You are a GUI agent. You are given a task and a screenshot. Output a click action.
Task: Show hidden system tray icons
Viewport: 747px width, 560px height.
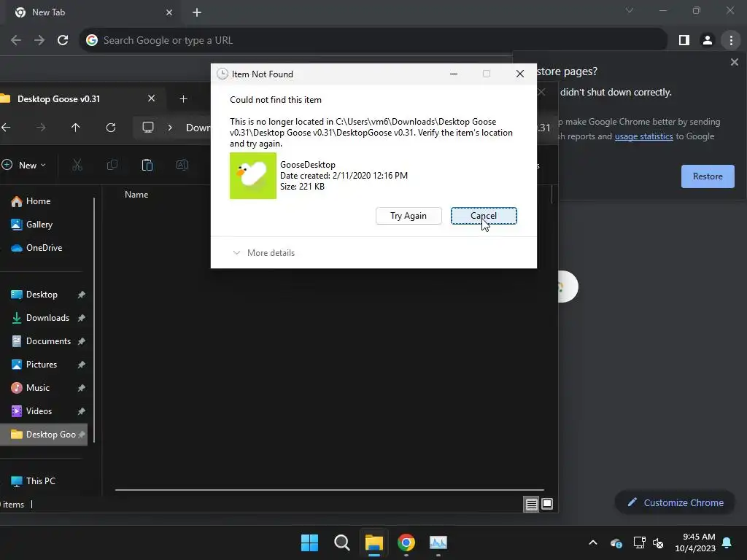[592, 542]
